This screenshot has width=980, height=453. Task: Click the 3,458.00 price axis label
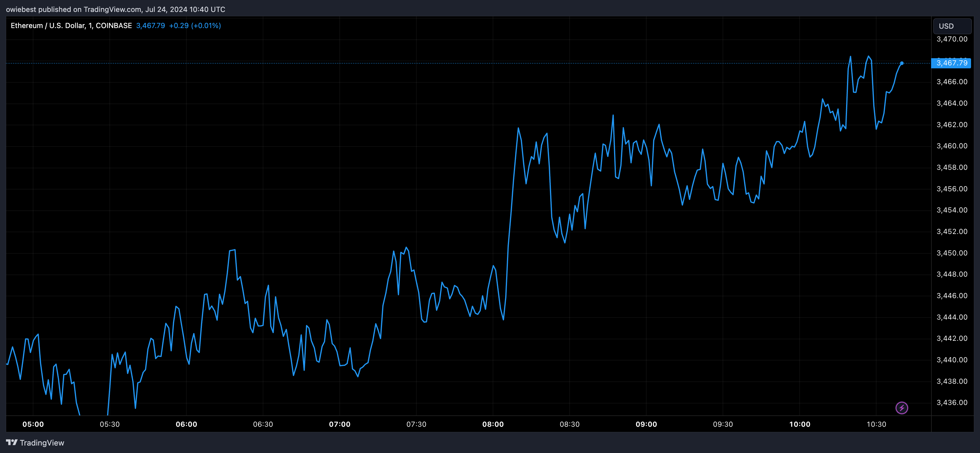[952, 167]
